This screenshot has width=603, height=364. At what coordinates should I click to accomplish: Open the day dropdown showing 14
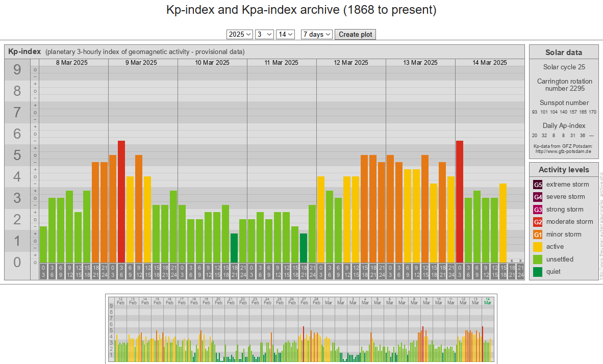(x=285, y=34)
